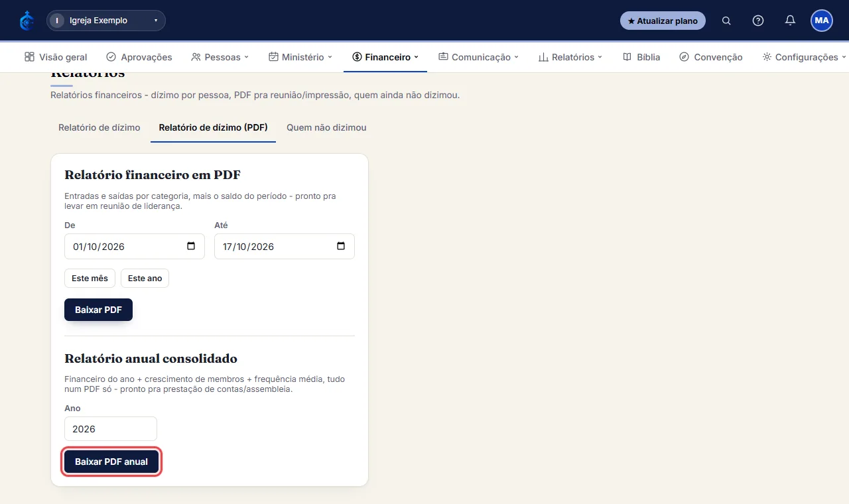This screenshot has width=849, height=504.
Task: Open the Igreja Exemplo church selector
Action: tap(106, 21)
